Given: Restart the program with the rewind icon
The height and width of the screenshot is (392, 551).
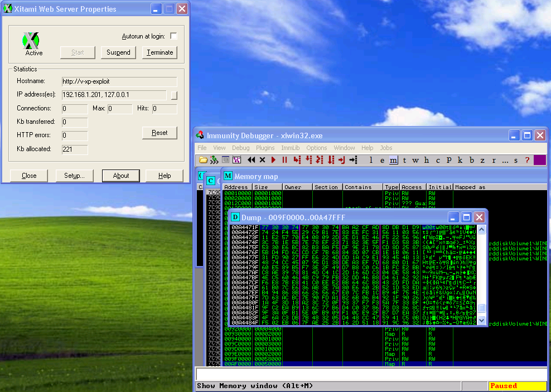Looking at the screenshot, I should [252, 160].
